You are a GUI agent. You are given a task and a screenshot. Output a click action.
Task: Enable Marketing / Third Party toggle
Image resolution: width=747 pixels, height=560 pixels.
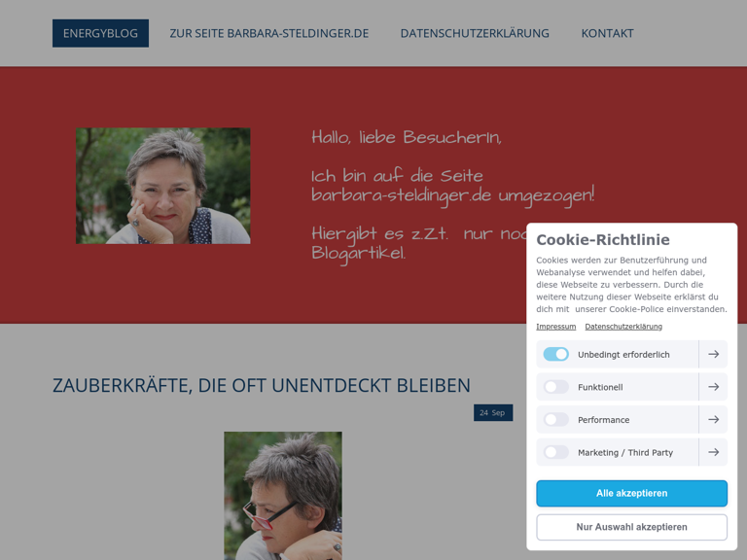coord(556,452)
